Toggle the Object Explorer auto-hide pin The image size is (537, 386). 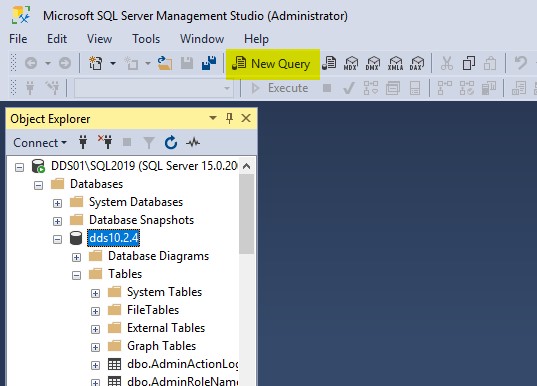[x=229, y=119]
